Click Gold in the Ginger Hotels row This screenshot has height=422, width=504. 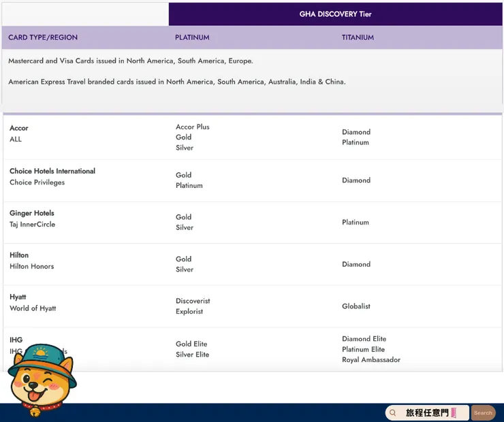(183, 217)
